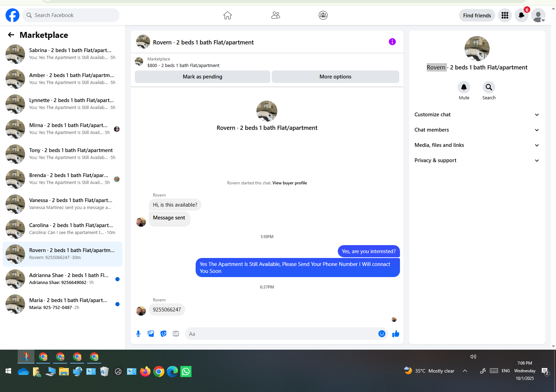Open the View buyer profile link
The width and height of the screenshot is (556, 392).
click(x=289, y=183)
